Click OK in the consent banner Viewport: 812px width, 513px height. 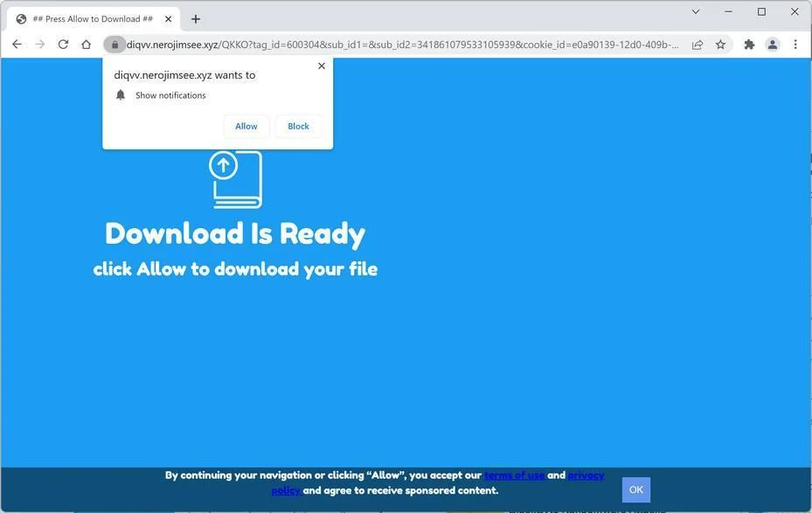636,489
